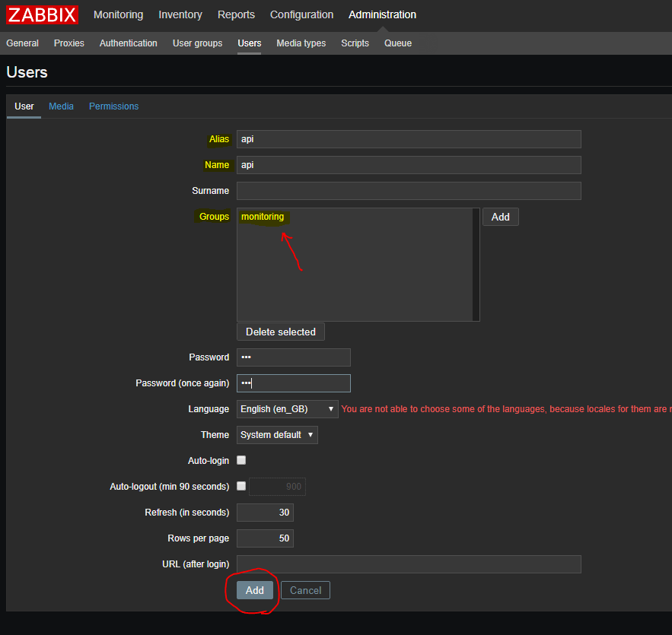The height and width of the screenshot is (635, 672).
Task: Click the Rows per page field
Action: pyautogui.click(x=265, y=538)
